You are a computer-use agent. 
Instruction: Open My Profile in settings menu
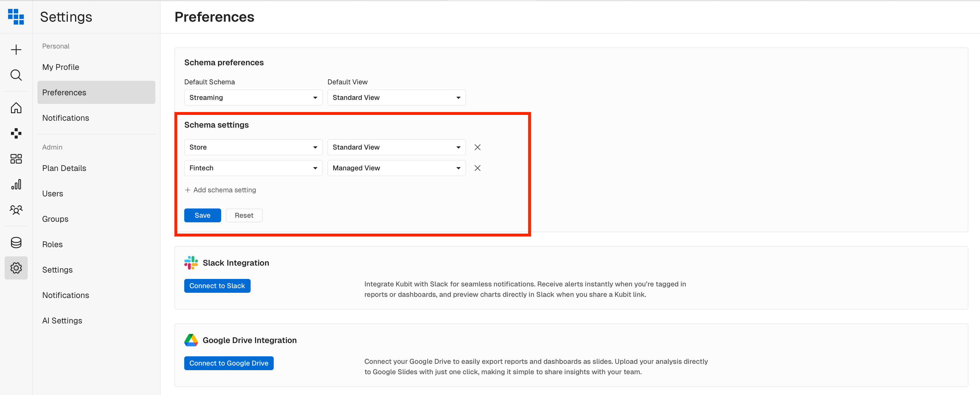point(60,67)
